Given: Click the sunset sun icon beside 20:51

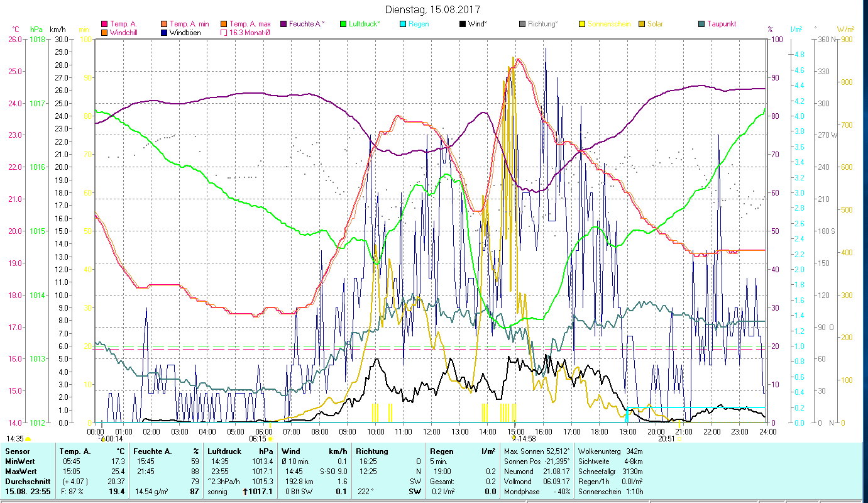Looking at the screenshot, I should coord(678,439).
